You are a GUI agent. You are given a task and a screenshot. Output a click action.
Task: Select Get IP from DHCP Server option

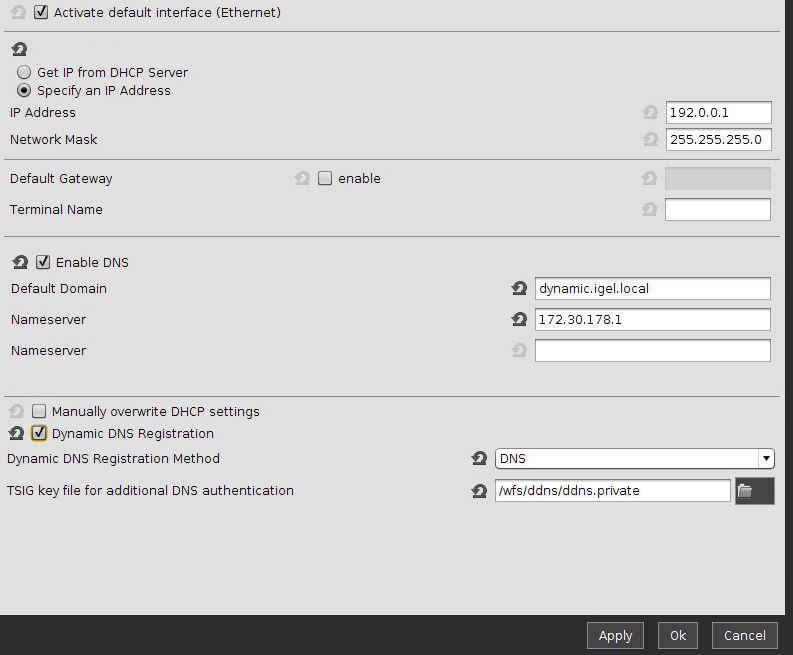pyautogui.click(x=24, y=72)
